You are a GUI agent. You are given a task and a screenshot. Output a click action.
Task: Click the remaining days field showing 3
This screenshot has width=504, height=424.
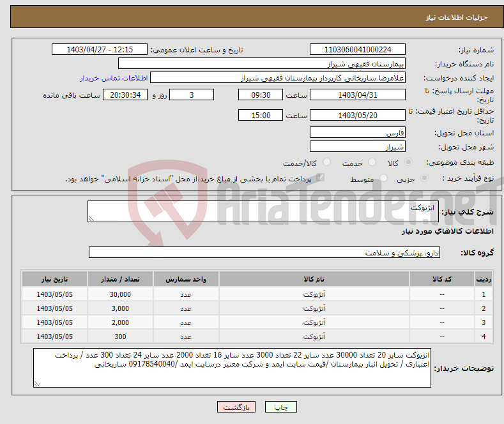(192, 95)
